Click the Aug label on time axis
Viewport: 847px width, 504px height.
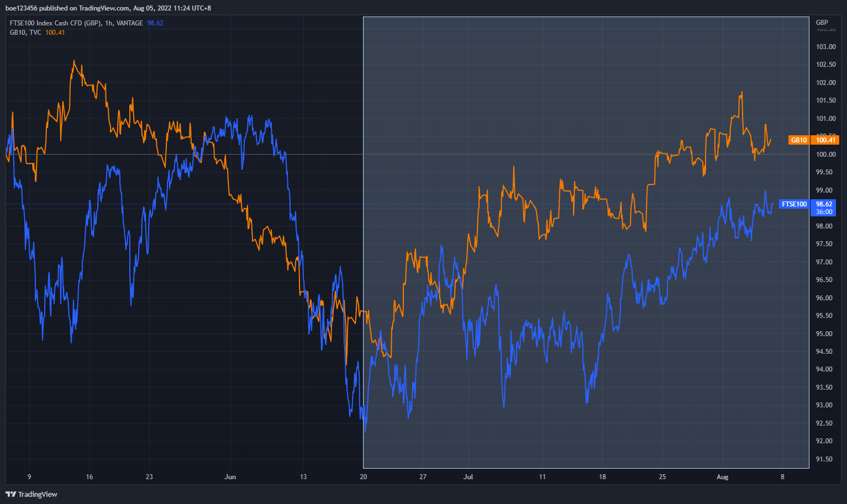722,477
